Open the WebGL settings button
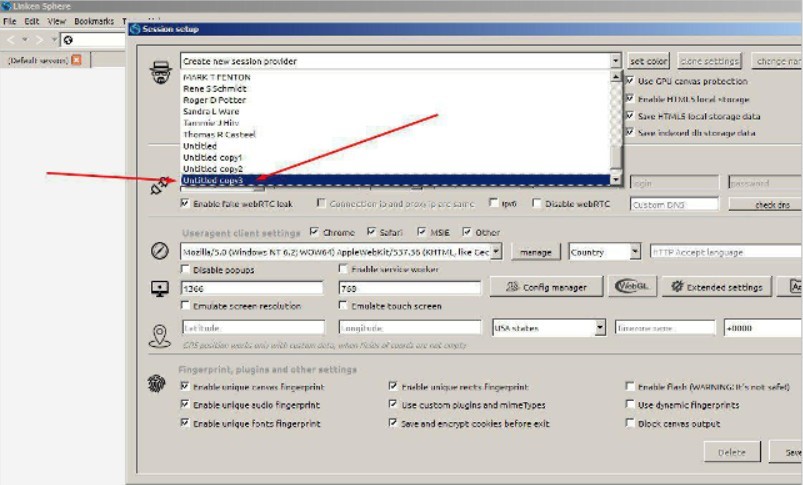This screenshot has height=485, width=803. coord(630,287)
